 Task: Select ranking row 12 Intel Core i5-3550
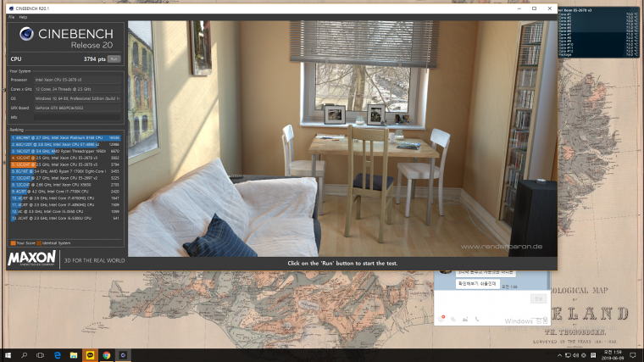[x=65, y=211]
